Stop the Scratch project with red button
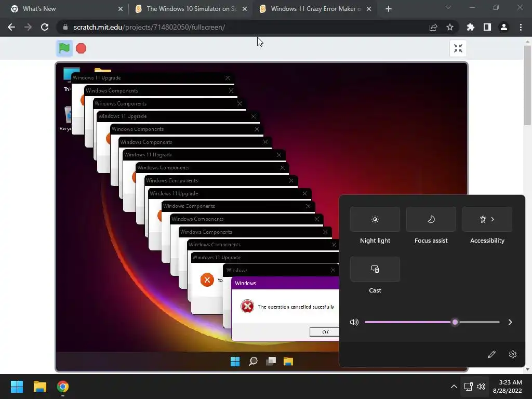Screen dimensions: 532x399 coord(81,48)
